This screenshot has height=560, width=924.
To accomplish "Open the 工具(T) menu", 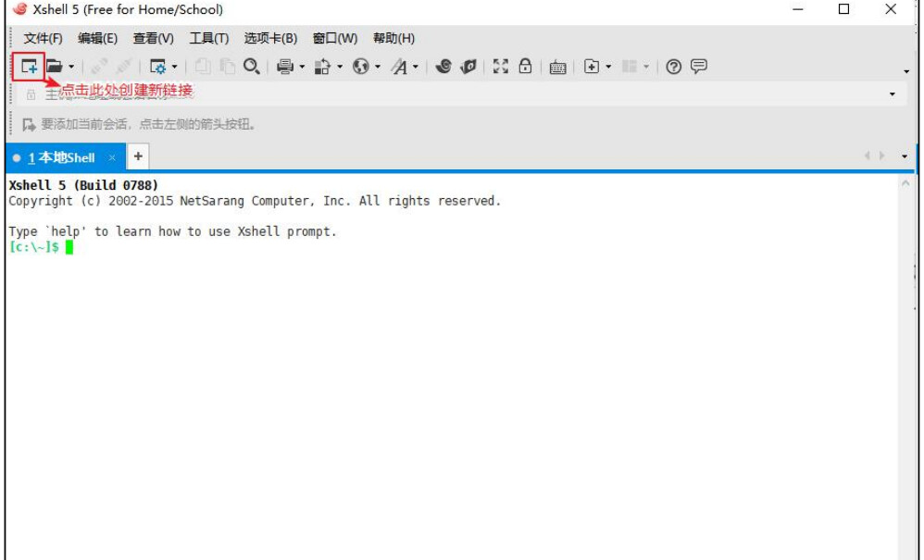I will click(208, 38).
